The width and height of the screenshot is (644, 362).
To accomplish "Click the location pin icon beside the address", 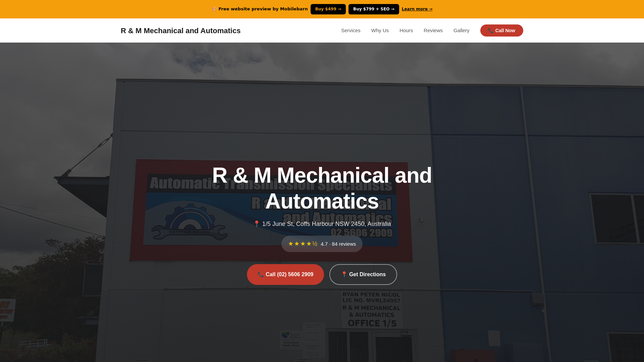I will click(x=257, y=224).
